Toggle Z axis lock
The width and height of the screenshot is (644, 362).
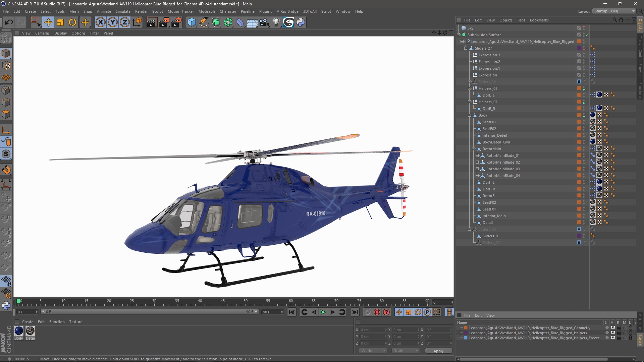125,22
